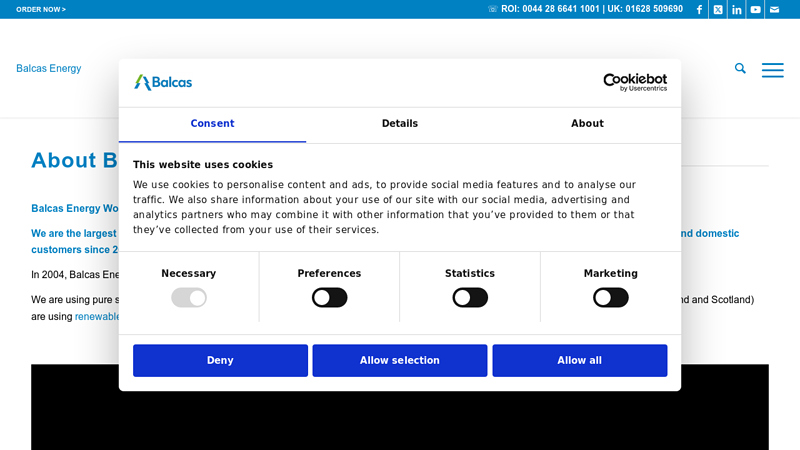This screenshot has width=800, height=450.
Task: Turn on the Marketing cookie switch
Action: pos(610,297)
